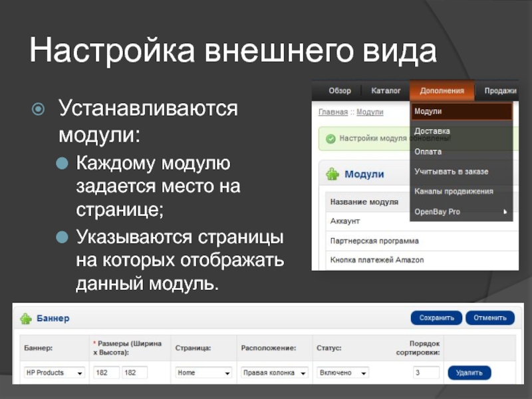Expand OpenBay Pro submenu arrow
The width and height of the screenshot is (532, 399).
pos(505,212)
